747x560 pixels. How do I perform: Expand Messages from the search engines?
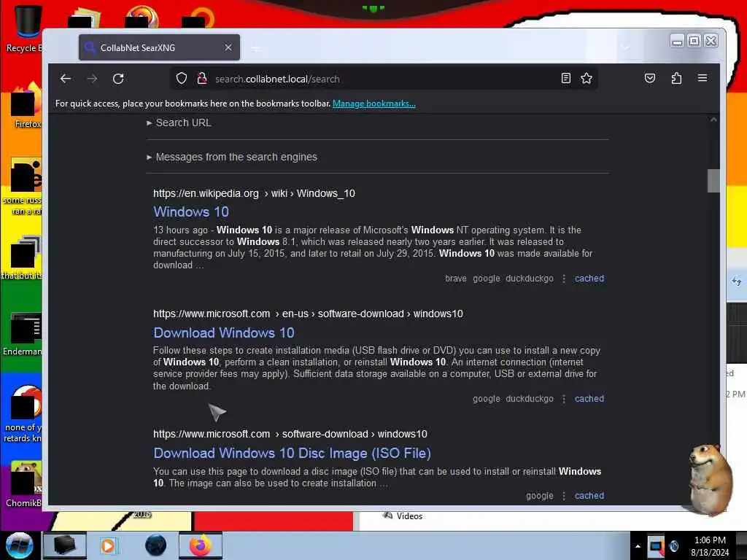231,157
